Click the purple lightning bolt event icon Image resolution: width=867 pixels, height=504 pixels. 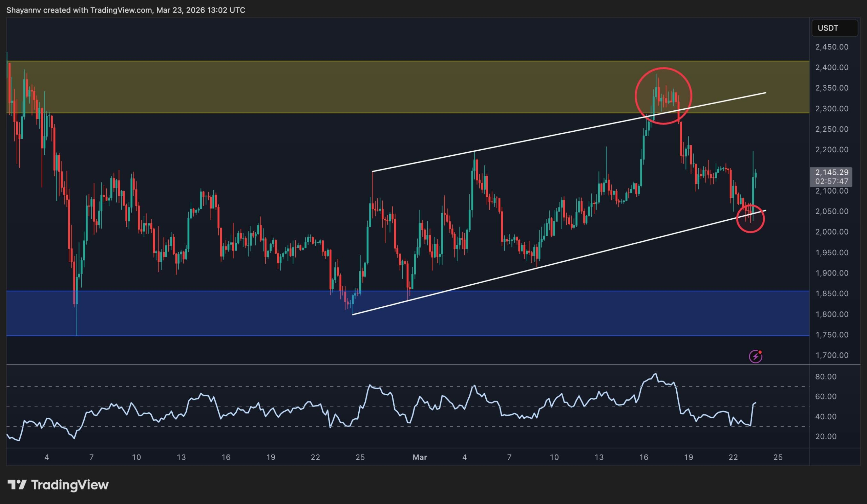click(756, 356)
